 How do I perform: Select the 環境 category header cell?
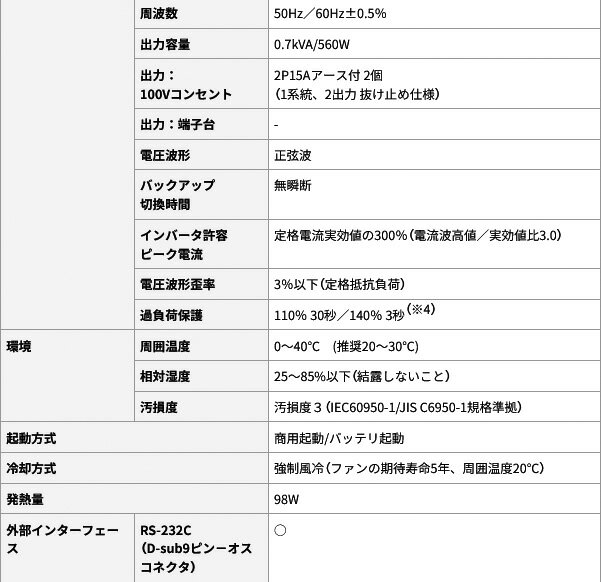tap(19, 346)
